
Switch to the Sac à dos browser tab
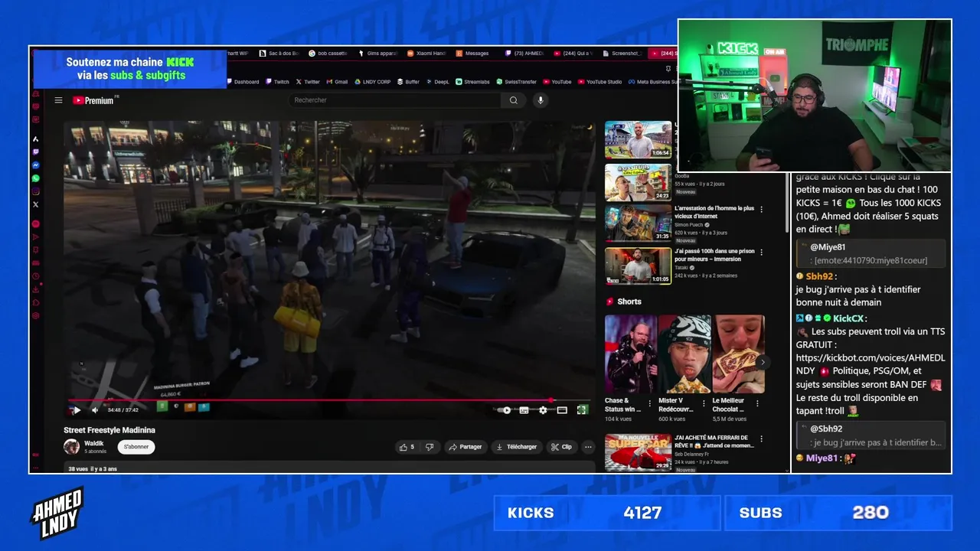pos(279,54)
